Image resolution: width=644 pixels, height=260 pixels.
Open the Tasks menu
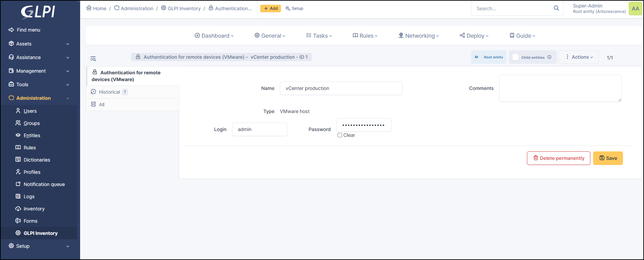click(319, 36)
